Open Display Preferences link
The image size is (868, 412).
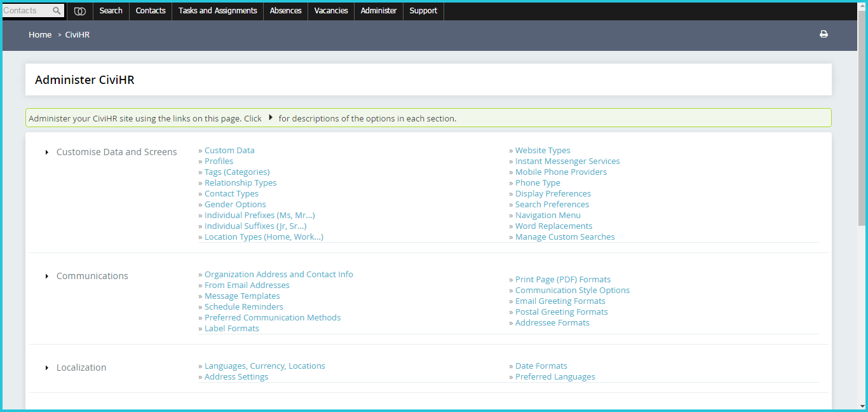pyautogui.click(x=553, y=194)
